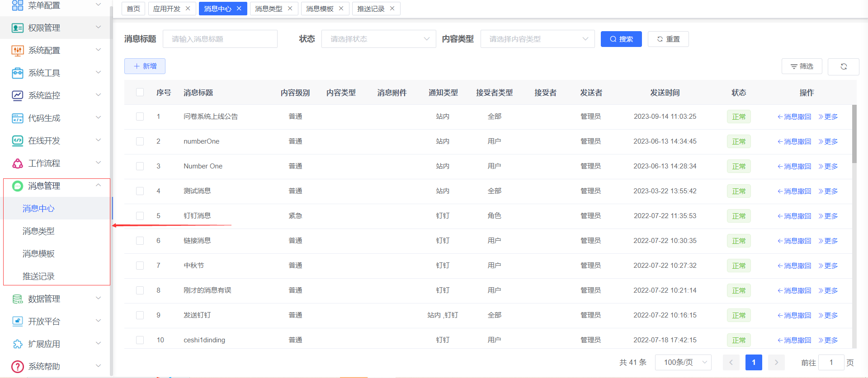Viewport: 868px width, 378px height.
Task: Check the 钉钉消息 row checkbox
Action: point(140,216)
